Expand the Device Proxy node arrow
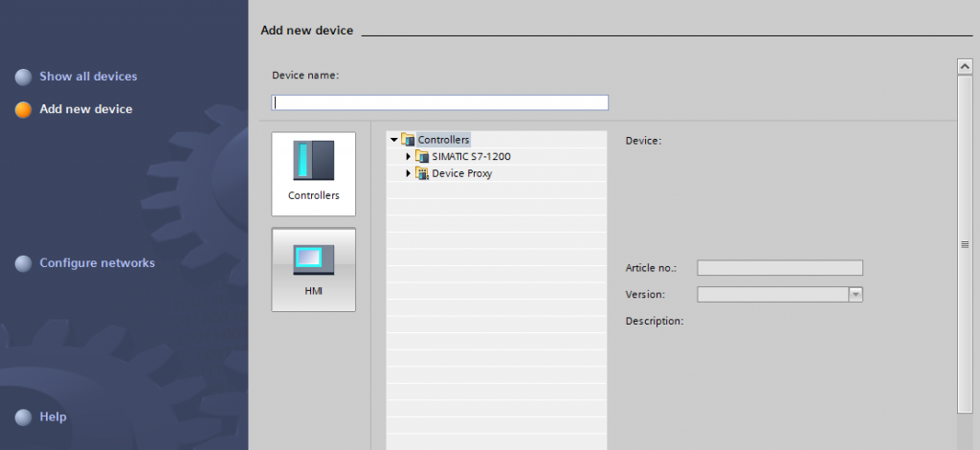Viewport: 980px width, 450px height. (x=409, y=173)
